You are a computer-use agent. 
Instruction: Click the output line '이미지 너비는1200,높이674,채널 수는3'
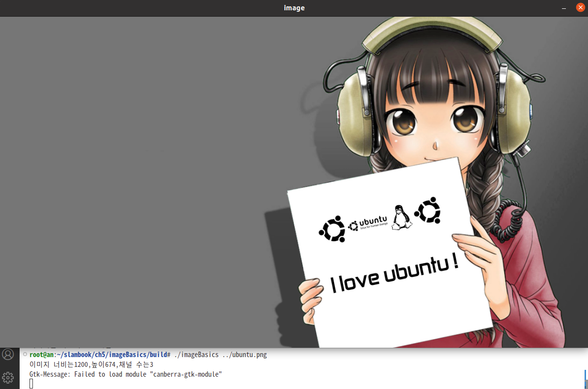tap(91, 364)
